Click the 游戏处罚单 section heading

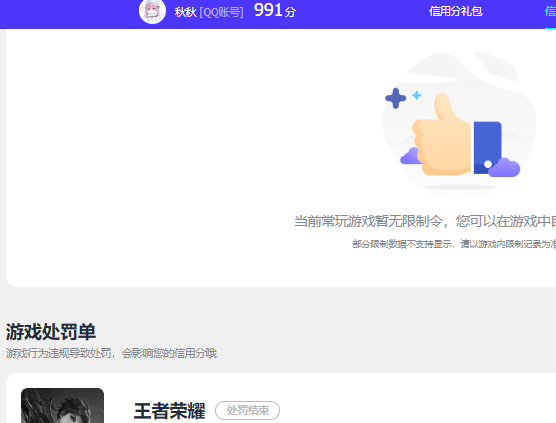(51, 332)
